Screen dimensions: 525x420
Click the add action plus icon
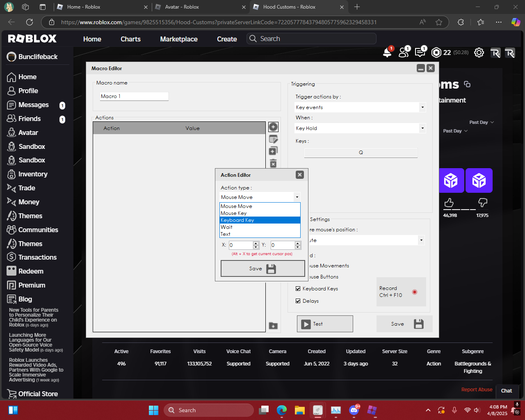tap(273, 127)
